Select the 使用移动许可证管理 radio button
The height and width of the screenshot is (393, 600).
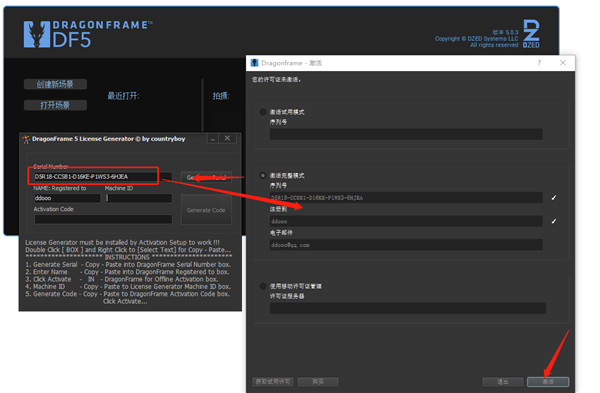coord(262,286)
